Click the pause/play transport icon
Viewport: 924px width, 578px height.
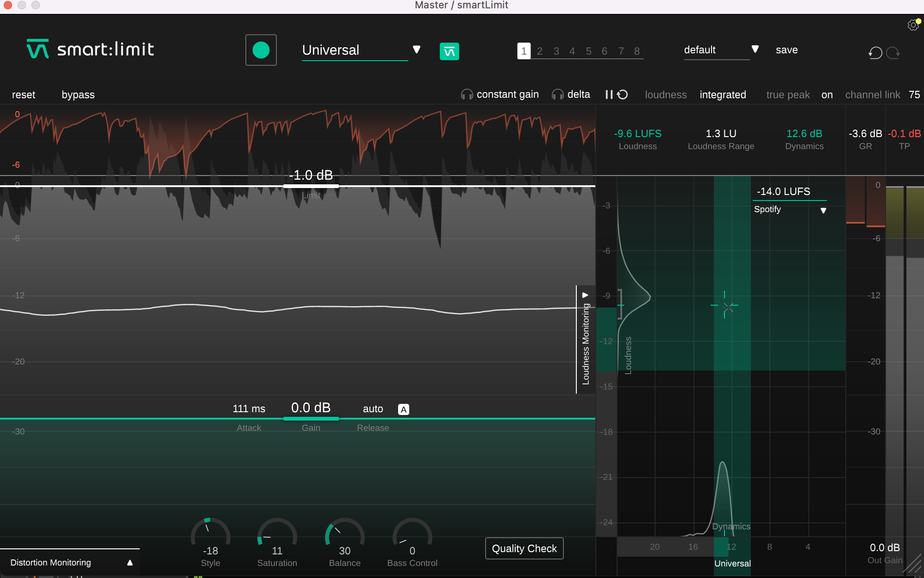(x=609, y=94)
